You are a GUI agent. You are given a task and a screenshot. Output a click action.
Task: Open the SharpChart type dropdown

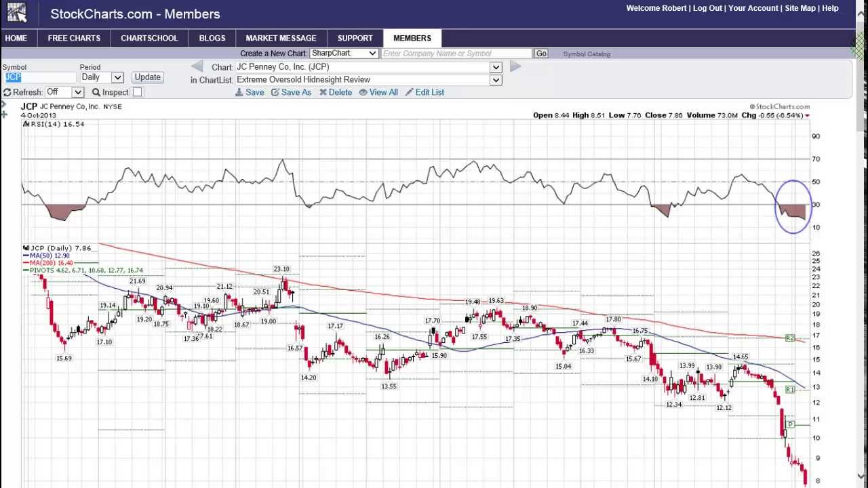point(344,54)
